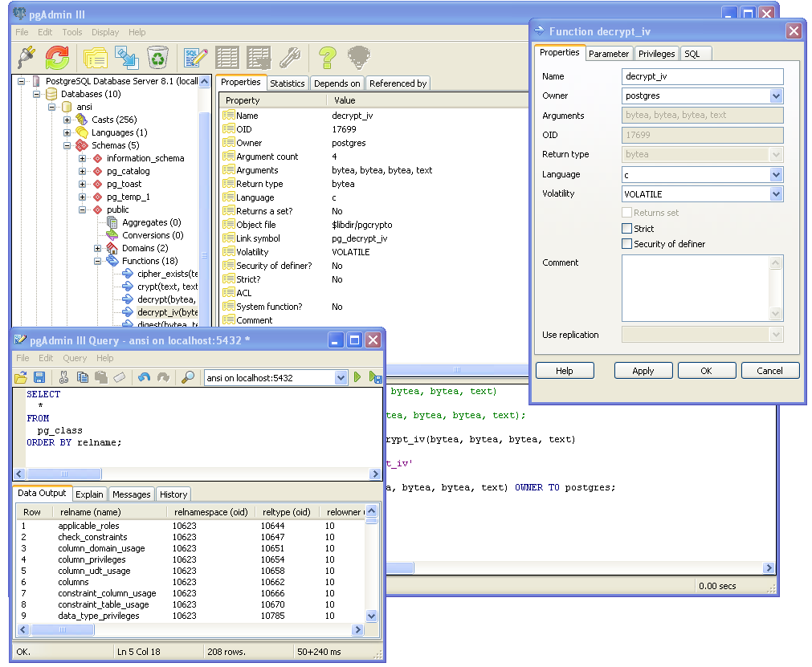This screenshot has width=812, height=667.
Task: Open the Privileges tab in Function dialog
Action: click(x=656, y=53)
